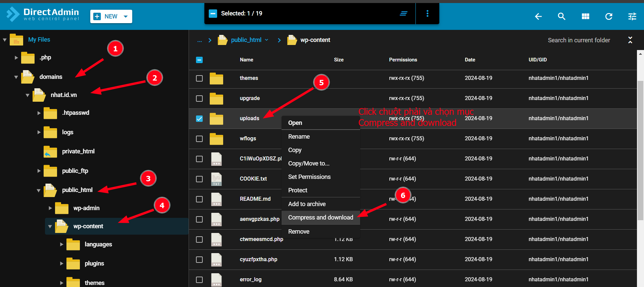This screenshot has width=644, height=287.
Task: Expand the languages tree node
Action: point(62,244)
